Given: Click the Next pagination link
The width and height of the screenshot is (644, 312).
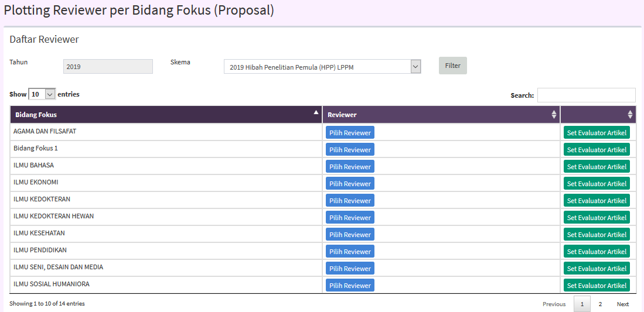Looking at the screenshot, I should [x=623, y=304].
